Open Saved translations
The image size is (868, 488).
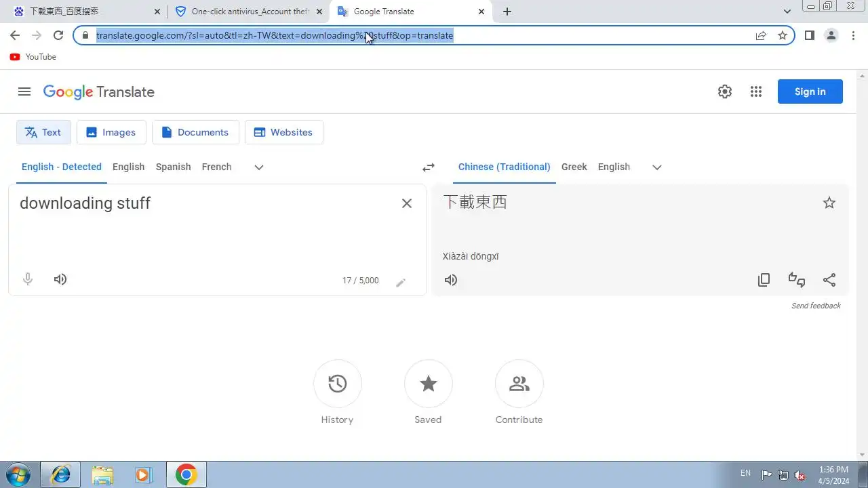tap(429, 384)
